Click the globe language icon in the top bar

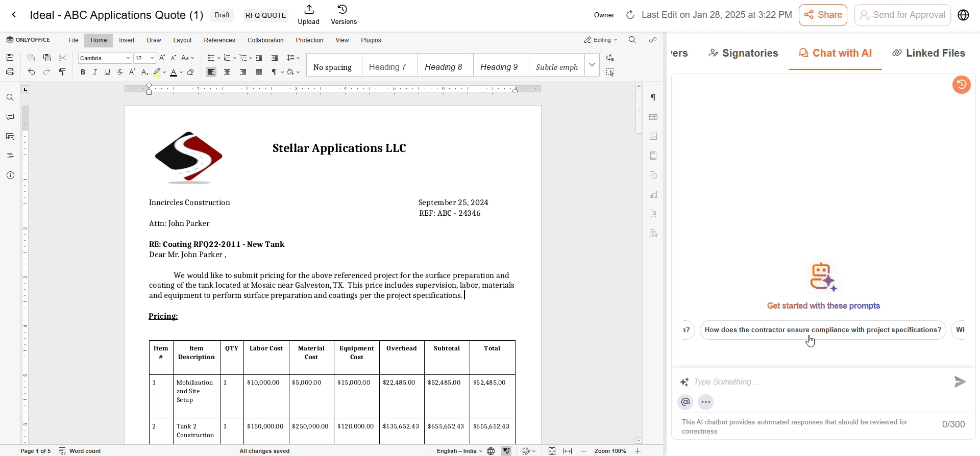963,15
